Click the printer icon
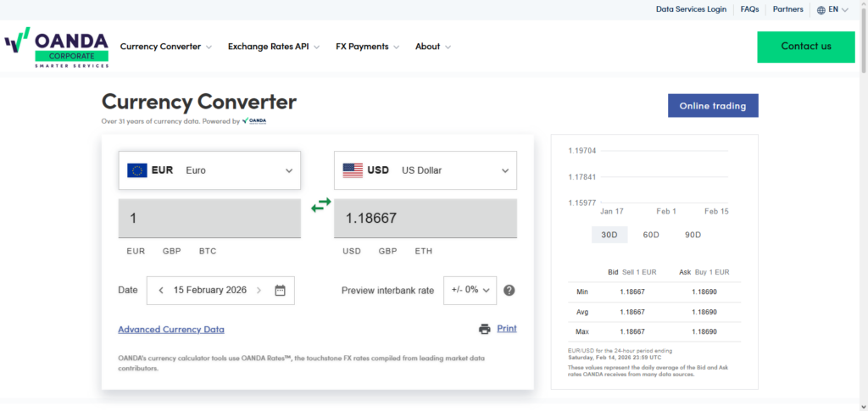This screenshot has width=868, height=411. click(484, 329)
